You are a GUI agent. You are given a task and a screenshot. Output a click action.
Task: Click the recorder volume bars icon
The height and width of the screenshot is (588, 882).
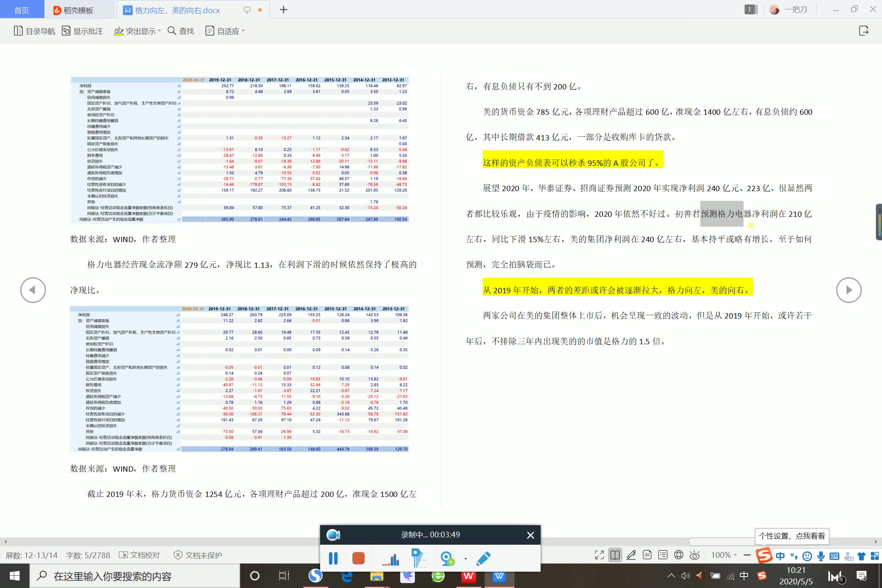point(391,559)
